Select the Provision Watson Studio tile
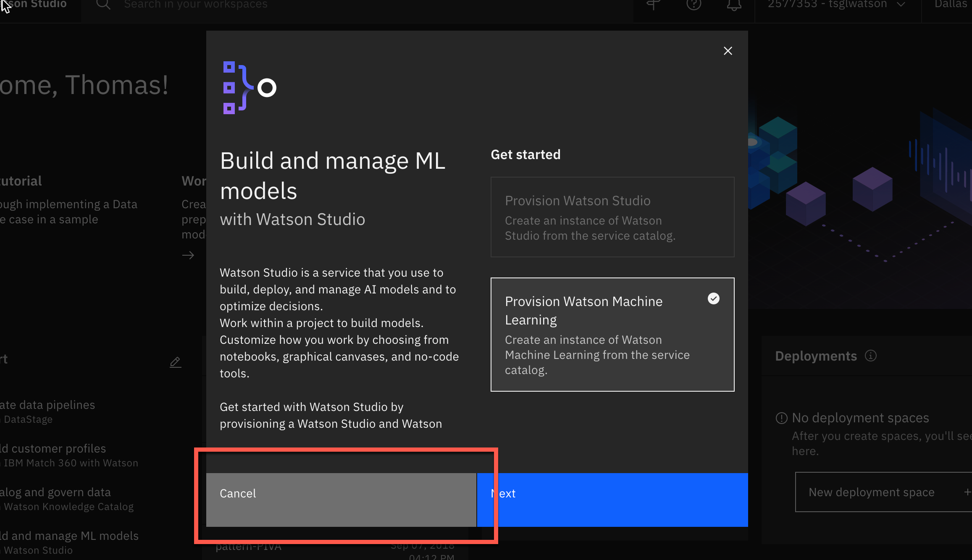The width and height of the screenshot is (972, 560). click(612, 217)
